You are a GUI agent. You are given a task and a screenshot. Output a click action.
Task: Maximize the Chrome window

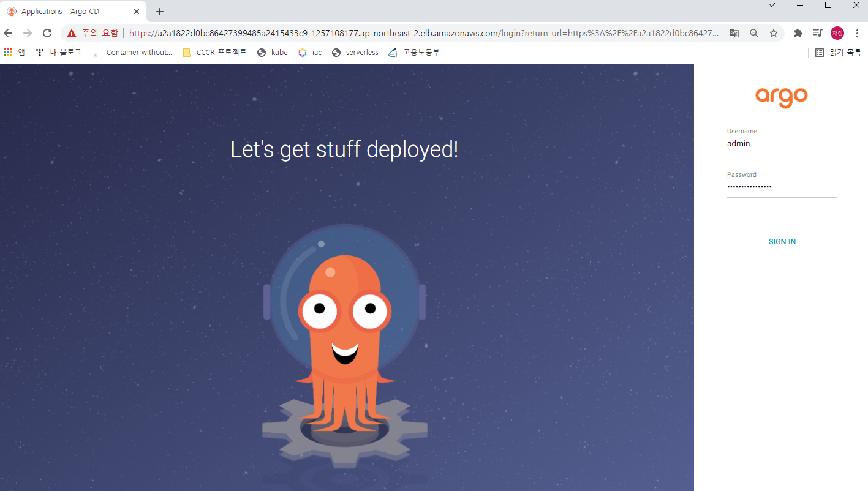pyautogui.click(x=828, y=5)
